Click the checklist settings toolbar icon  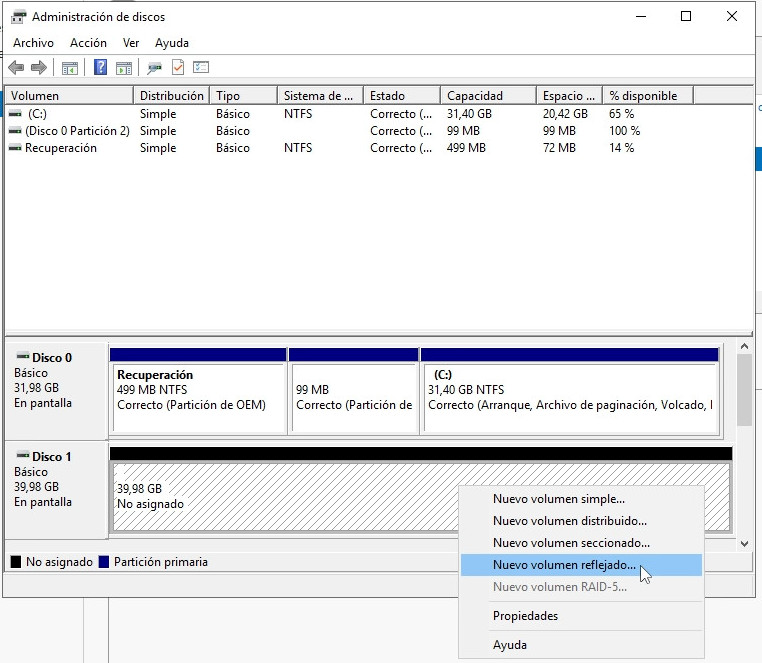pos(201,68)
